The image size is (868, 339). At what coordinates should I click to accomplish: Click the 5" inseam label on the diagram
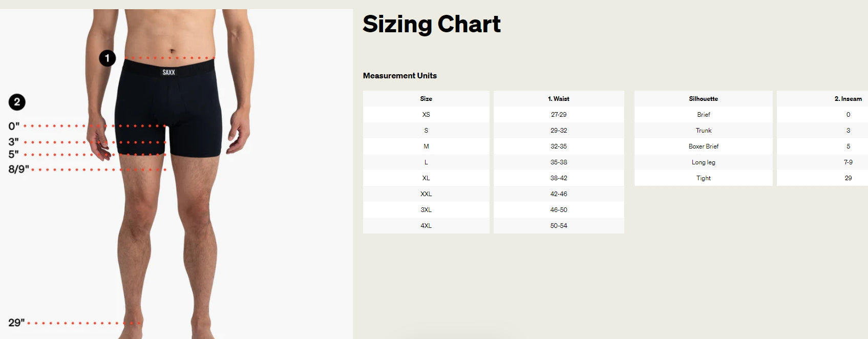click(x=14, y=154)
